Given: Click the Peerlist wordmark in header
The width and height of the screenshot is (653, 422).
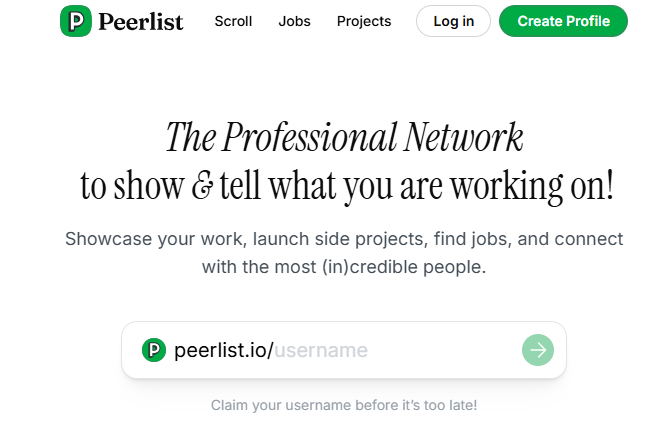Looking at the screenshot, I should 141,22.
